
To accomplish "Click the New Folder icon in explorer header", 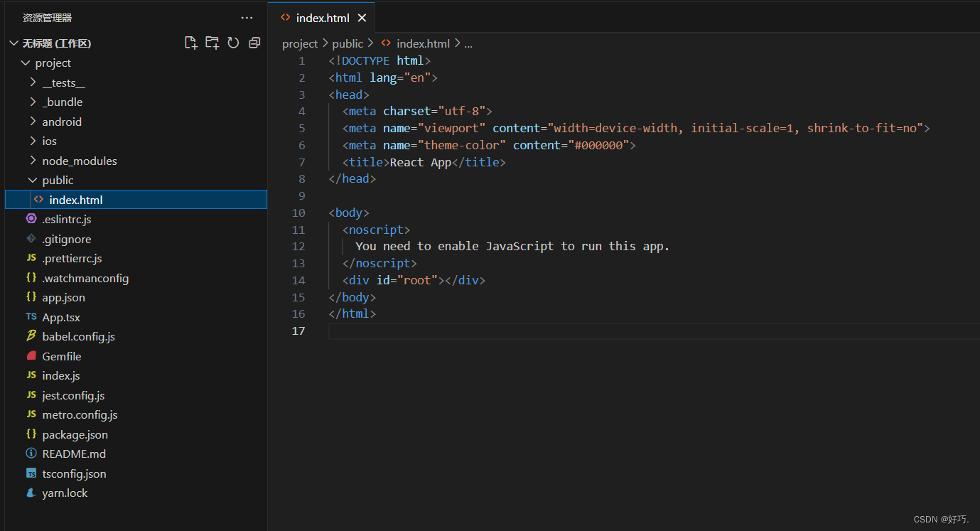I will [212, 43].
